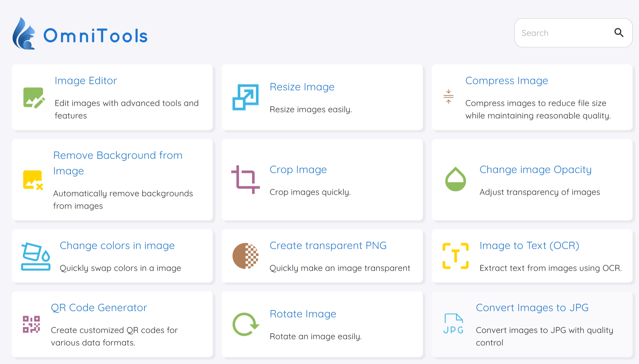Click the yellow Remove Background icon
639x364 pixels.
[33, 180]
